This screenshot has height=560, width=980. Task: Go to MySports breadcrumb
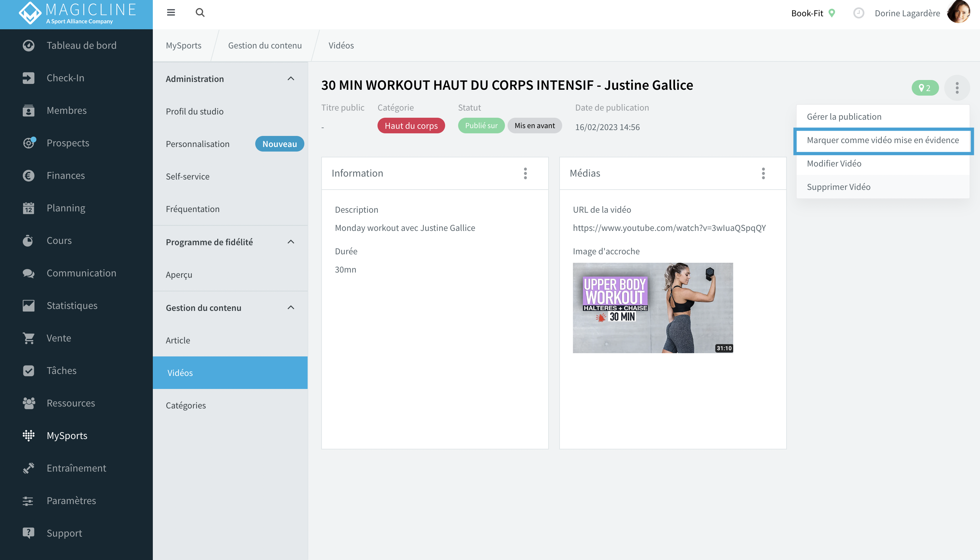coord(183,46)
